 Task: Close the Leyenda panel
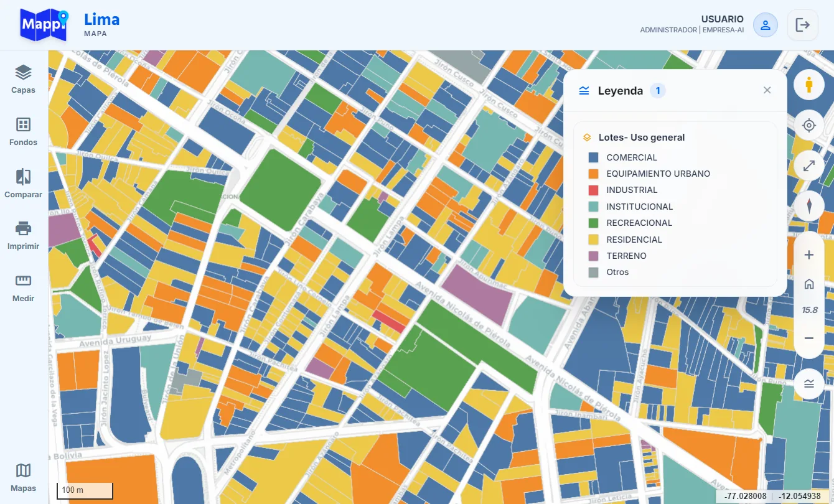click(x=767, y=90)
